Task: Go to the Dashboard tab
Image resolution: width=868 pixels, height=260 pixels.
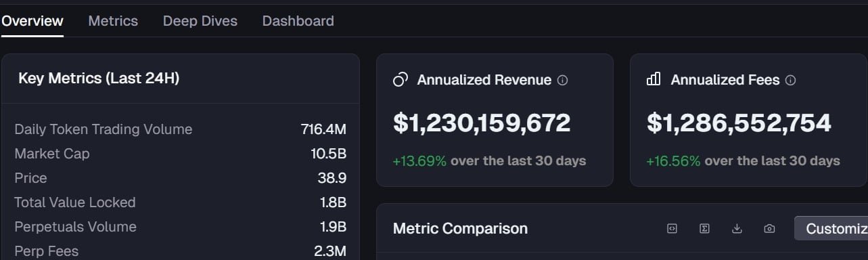Action: click(x=298, y=21)
